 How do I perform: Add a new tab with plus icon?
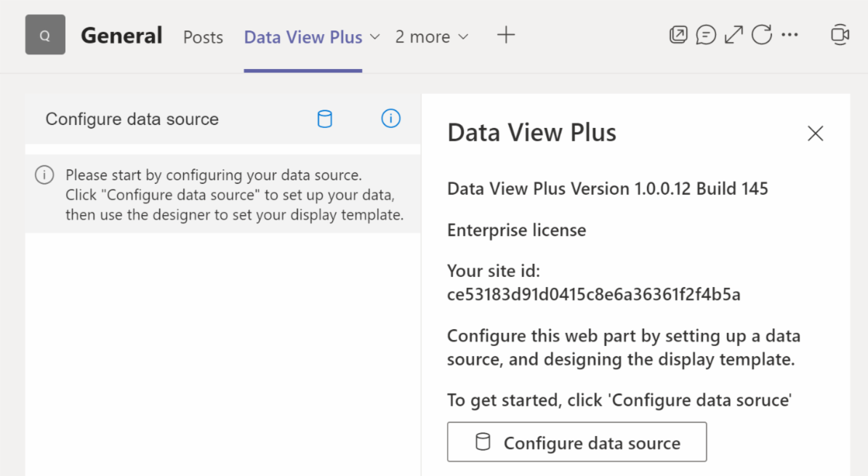click(x=506, y=36)
